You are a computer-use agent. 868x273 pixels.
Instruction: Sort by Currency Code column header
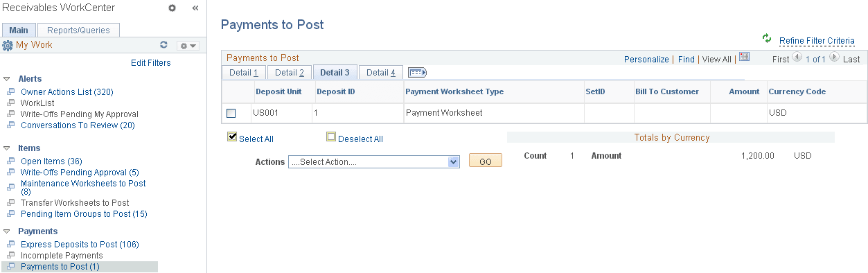click(x=797, y=91)
